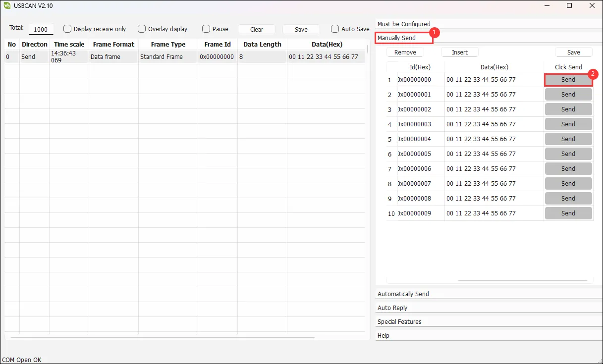
Task: Clear the received frame list
Action: (256, 29)
